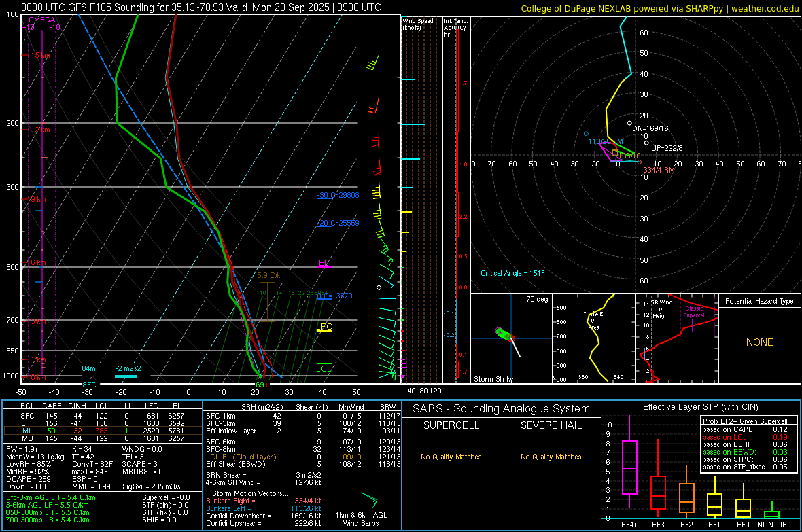Click 'No Quality Matches' under SUPERCELL
Viewport: 802px width, 532px height.
click(451, 457)
